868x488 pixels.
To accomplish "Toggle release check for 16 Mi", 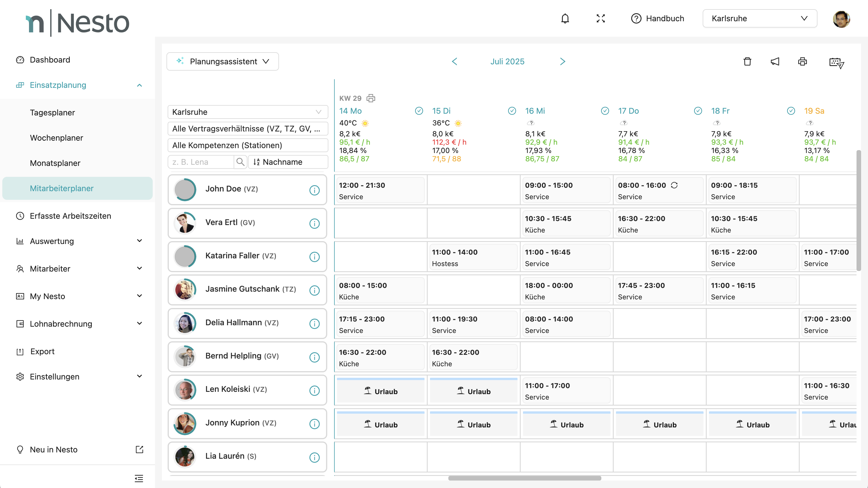I will pyautogui.click(x=605, y=111).
